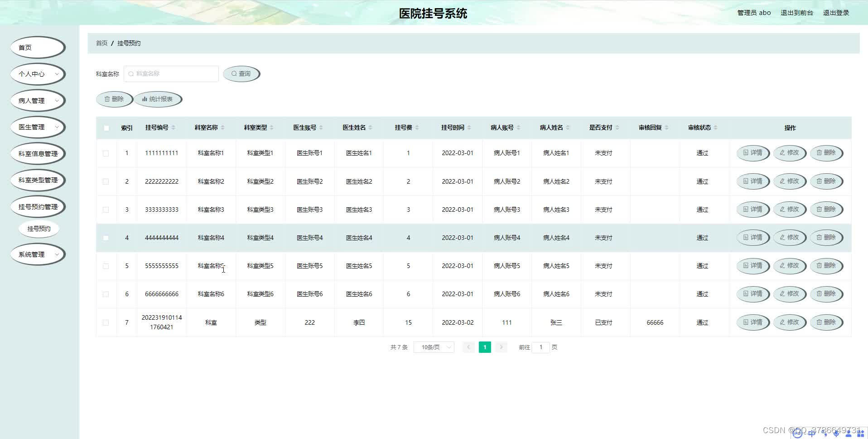Edit row 1111111111 with 修改
Screen dimensions: 868x439
790,153
